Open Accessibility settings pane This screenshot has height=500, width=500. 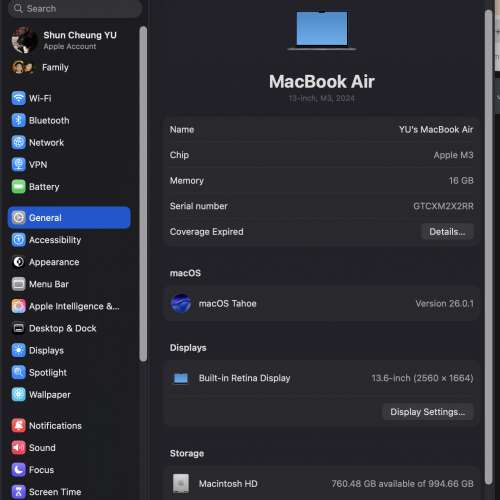(x=55, y=240)
